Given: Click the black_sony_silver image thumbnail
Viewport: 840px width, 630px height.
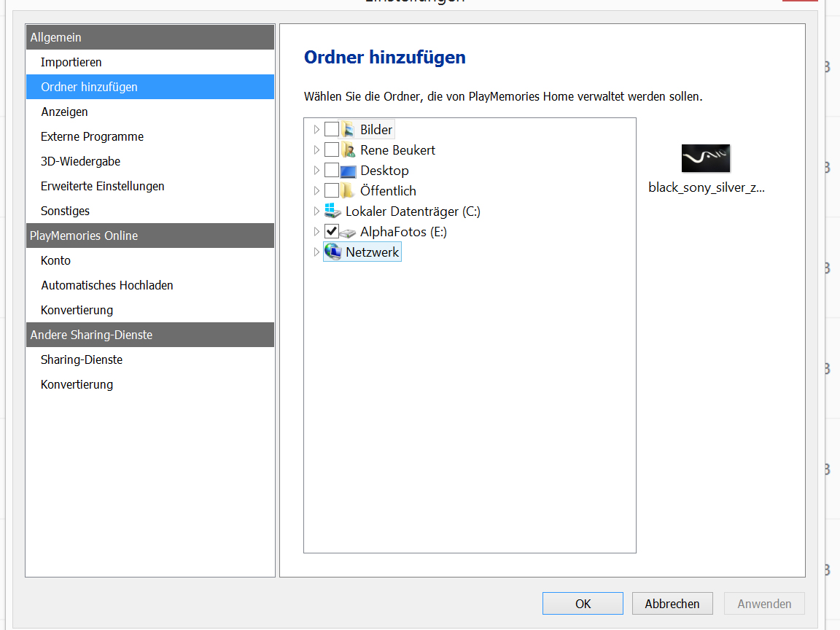Looking at the screenshot, I should coord(705,158).
